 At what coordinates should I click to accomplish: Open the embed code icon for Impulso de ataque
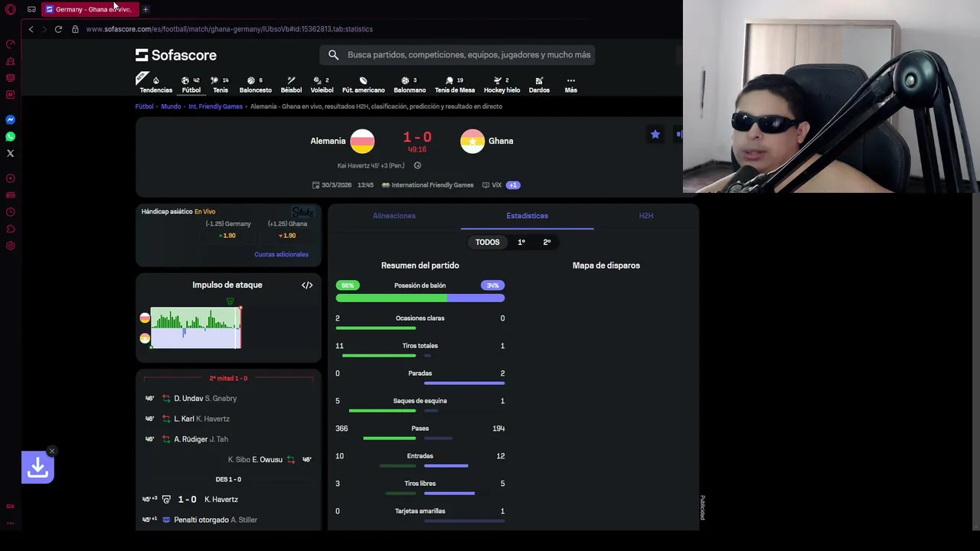307,285
